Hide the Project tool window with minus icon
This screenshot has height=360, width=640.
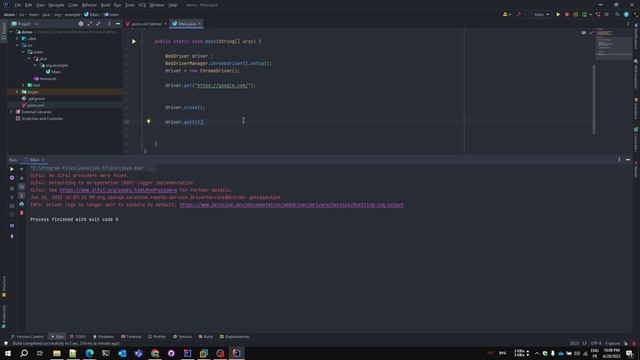118,24
